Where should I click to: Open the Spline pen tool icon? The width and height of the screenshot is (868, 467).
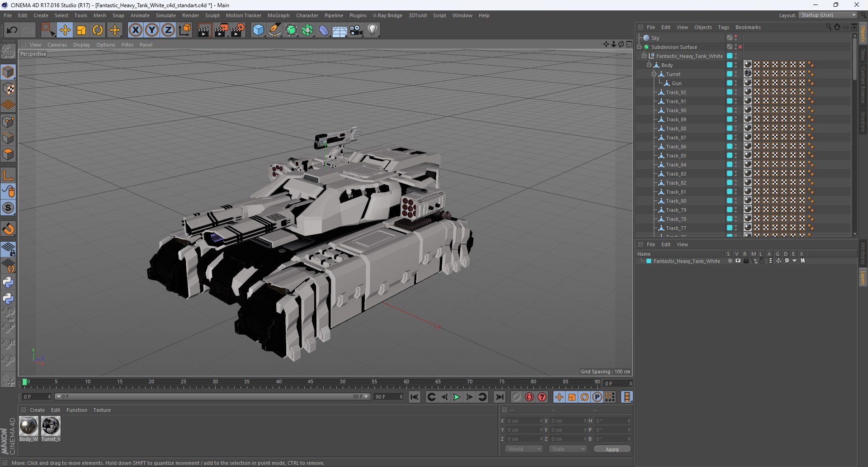pos(275,30)
